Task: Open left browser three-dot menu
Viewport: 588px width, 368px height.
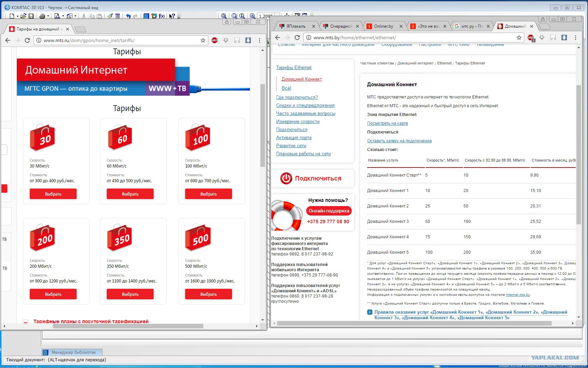Action: pos(259,40)
